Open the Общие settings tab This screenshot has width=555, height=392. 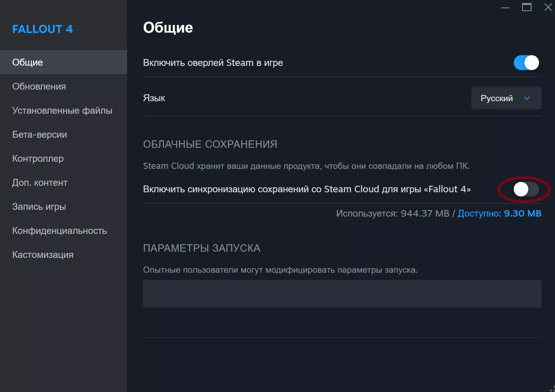[x=28, y=62]
